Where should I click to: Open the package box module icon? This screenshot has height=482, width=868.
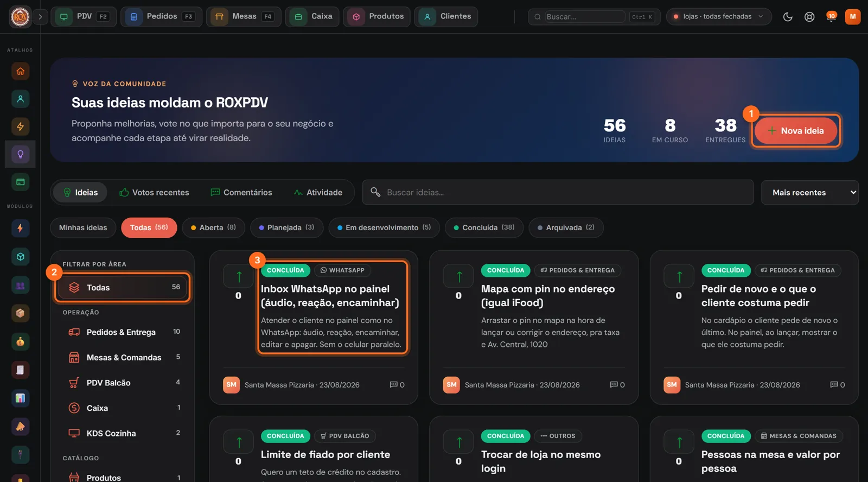click(20, 313)
